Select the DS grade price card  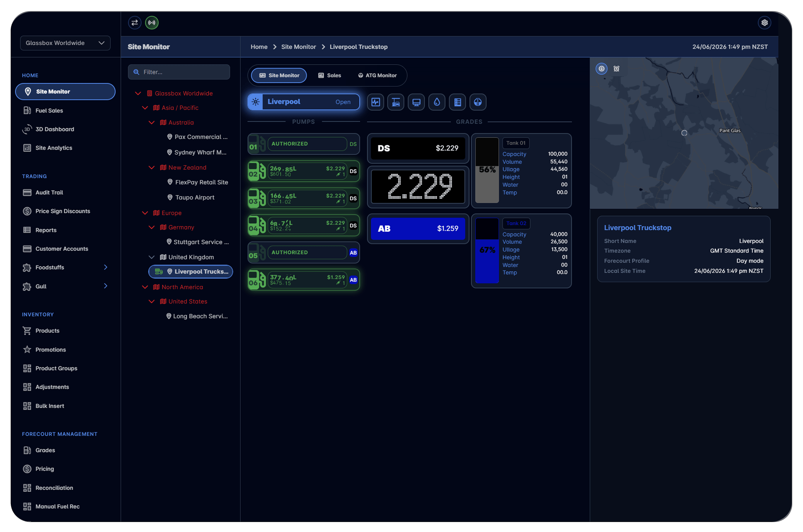(418, 148)
